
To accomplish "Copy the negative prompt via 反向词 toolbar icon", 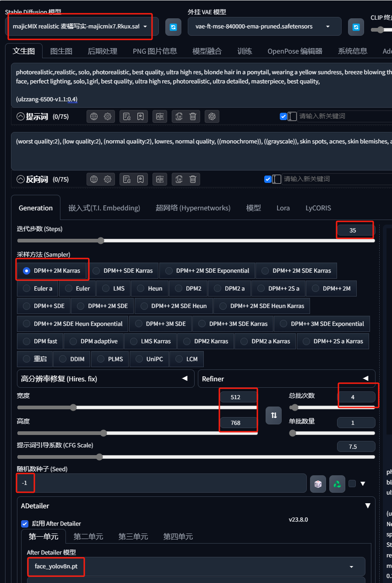I will (x=179, y=179).
